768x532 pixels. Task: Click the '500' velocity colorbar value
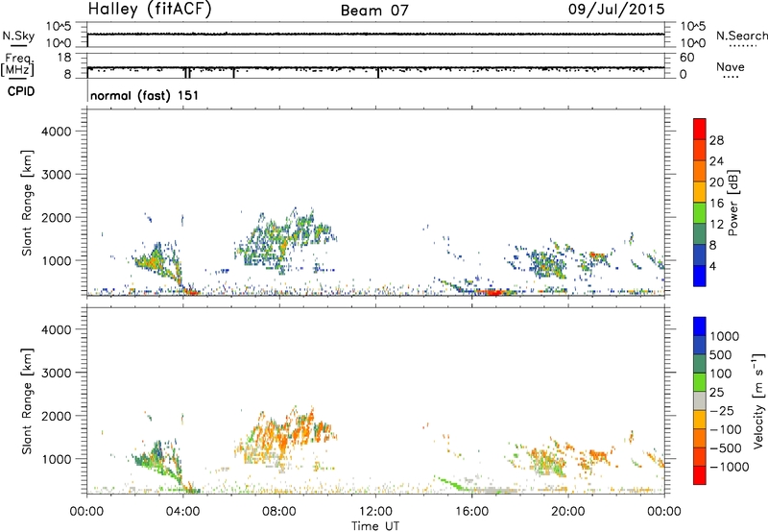[721, 355]
